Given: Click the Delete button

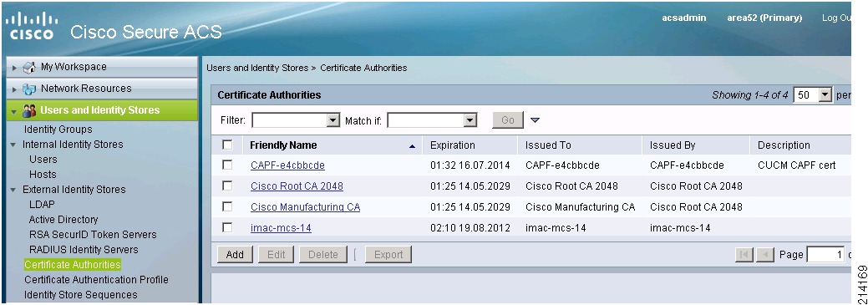Looking at the screenshot, I should coord(323,255).
